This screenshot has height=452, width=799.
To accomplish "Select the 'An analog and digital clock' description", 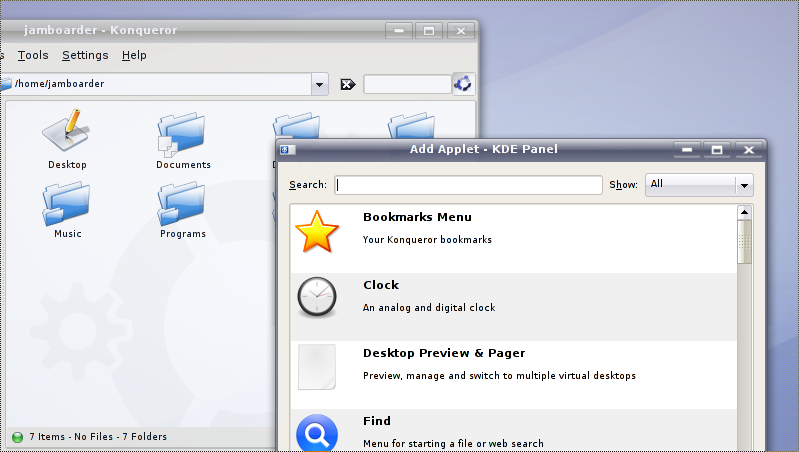I will point(429,308).
